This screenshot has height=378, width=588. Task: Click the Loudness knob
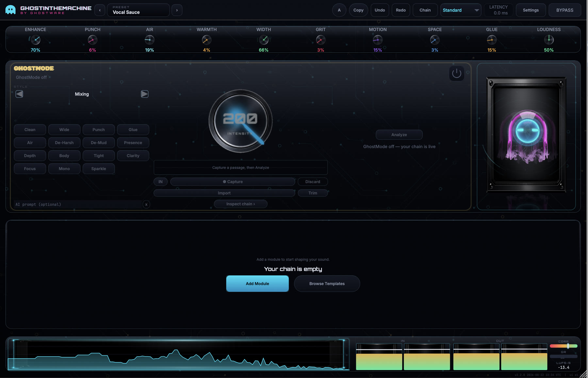pos(549,40)
